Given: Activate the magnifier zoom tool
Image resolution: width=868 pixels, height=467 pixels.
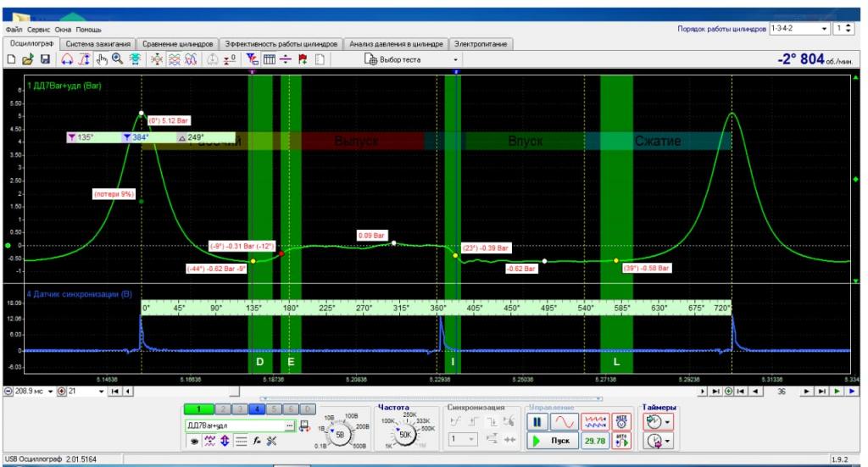Looking at the screenshot, I should 117,59.
